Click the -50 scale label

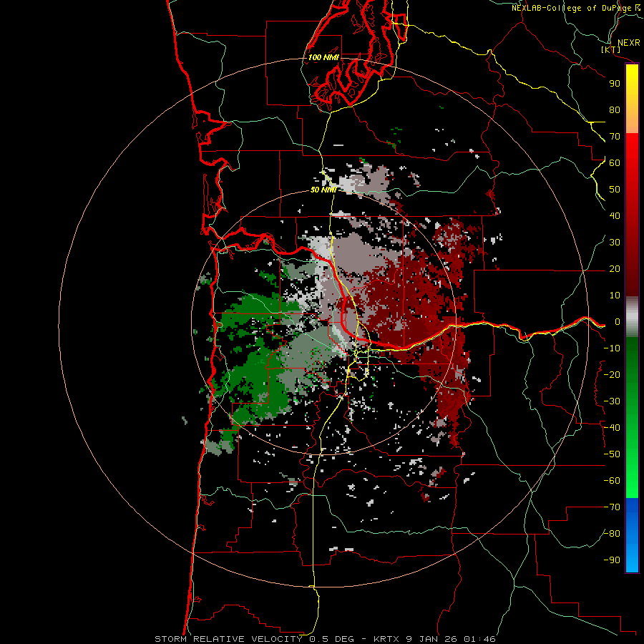pos(612,454)
